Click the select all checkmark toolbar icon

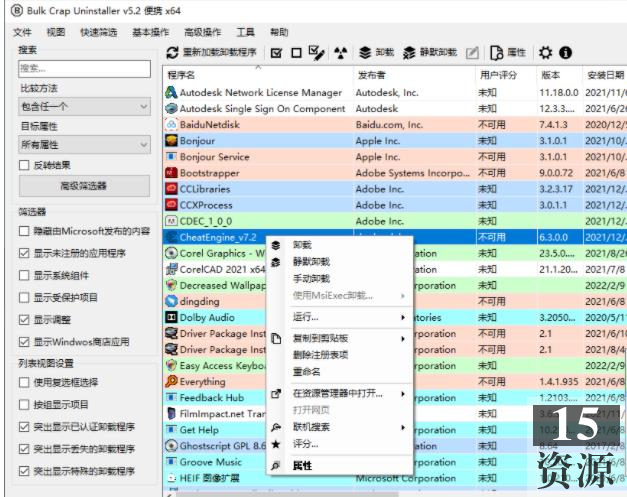[x=276, y=53]
